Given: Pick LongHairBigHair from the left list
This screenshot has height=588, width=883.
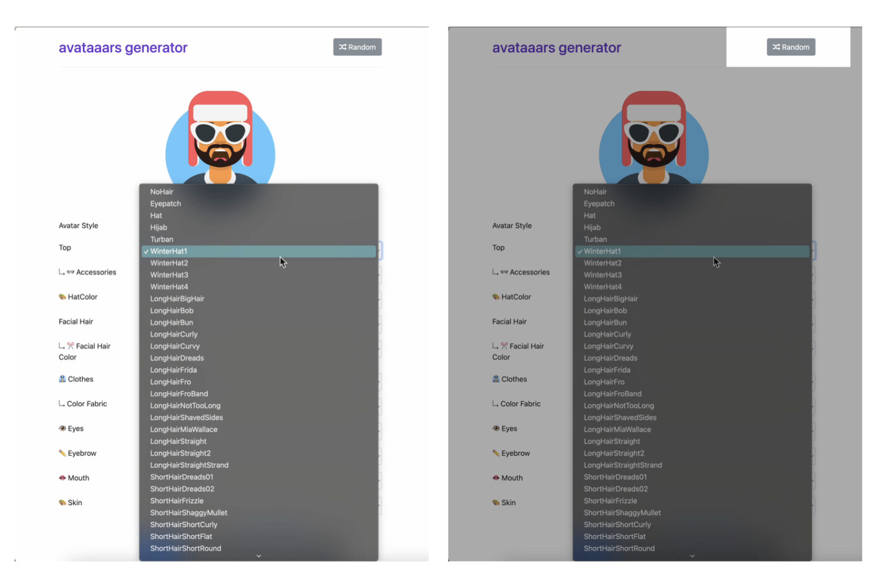Looking at the screenshot, I should point(177,299).
